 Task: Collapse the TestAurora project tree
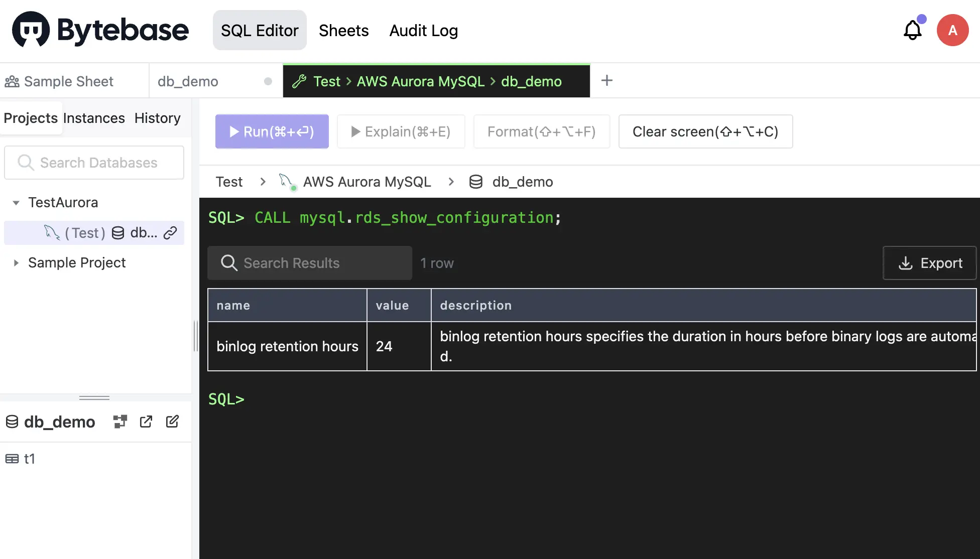click(x=16, y=202)
